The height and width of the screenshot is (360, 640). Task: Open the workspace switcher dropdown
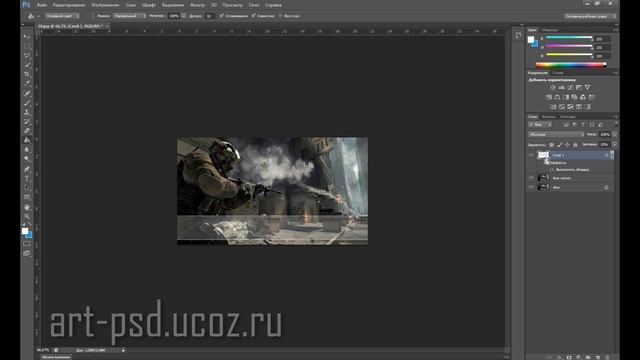coord(590,16)
